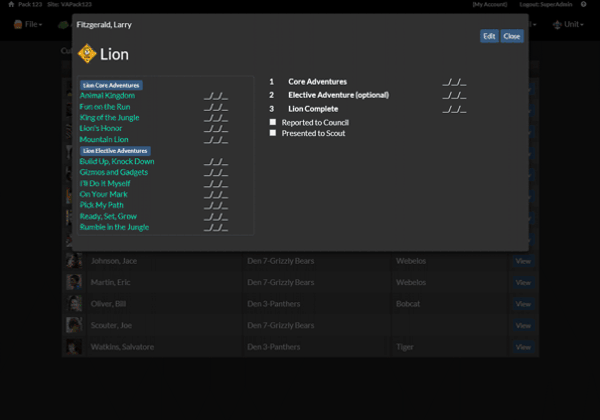This screenshot has height=420, width=600.
Task: Open Mountain Lion adventure
Action: click(x=104, y=139)
